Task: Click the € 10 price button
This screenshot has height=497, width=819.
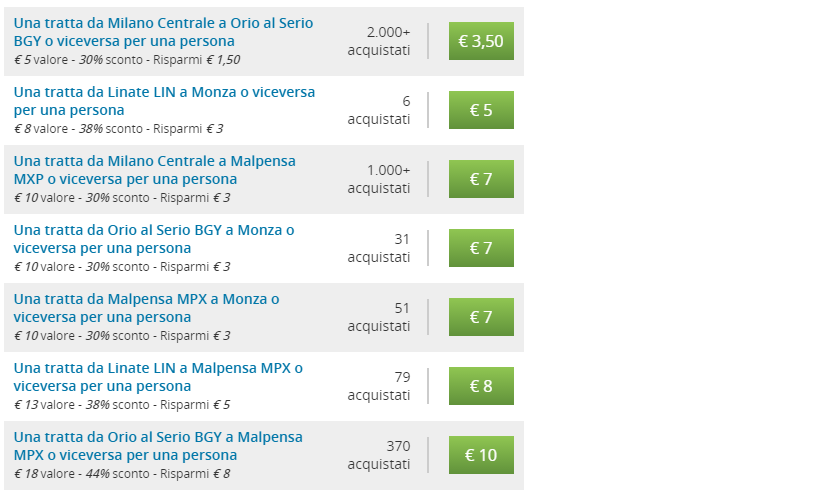Action: tap(481, 454)
